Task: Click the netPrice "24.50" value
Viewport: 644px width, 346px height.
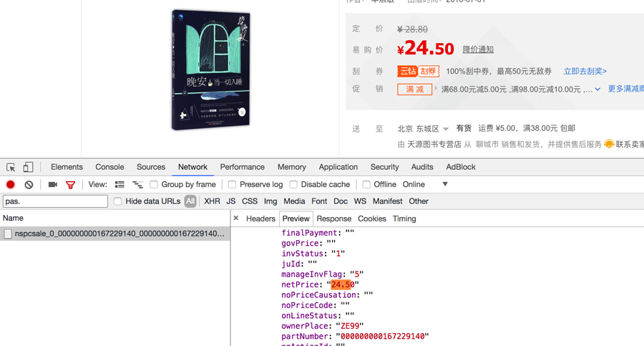Action: click(x=343, y=284)
